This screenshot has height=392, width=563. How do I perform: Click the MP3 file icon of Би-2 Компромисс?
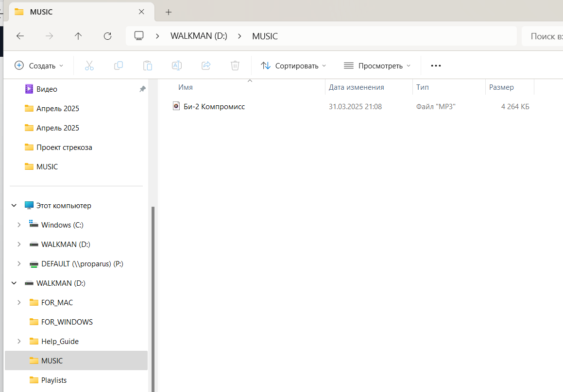point(176,106)
